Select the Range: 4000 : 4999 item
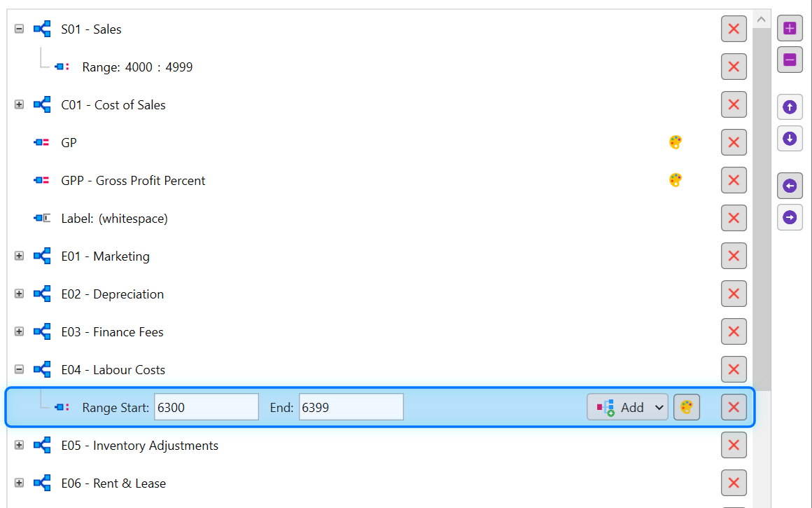The height and width of the screenshot is (508, 812). pyautogui.click(x=137, y=67)
